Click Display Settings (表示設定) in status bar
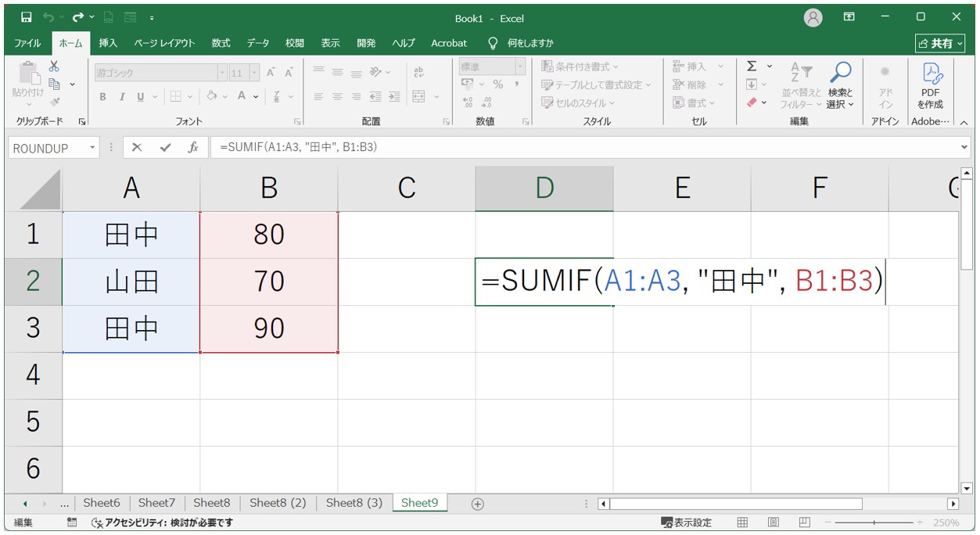 pyautogui.click(x=687, y=522)
